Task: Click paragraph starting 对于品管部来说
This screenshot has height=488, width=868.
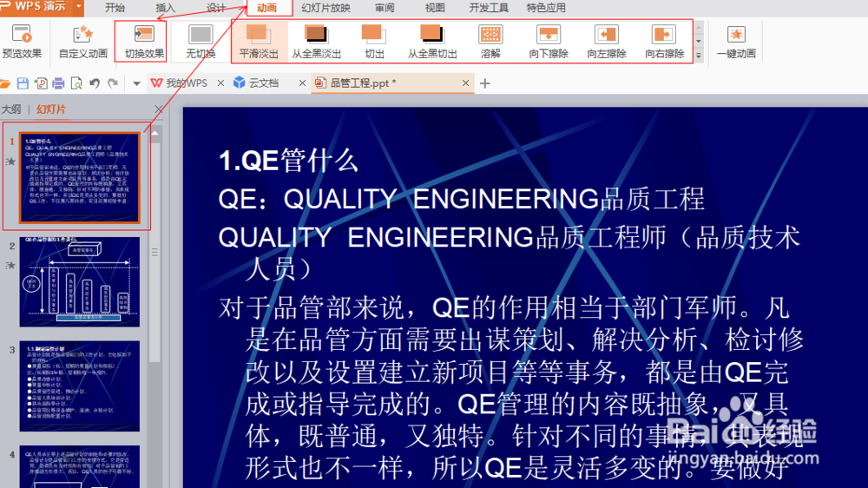Action: click(x=511, y=388)
